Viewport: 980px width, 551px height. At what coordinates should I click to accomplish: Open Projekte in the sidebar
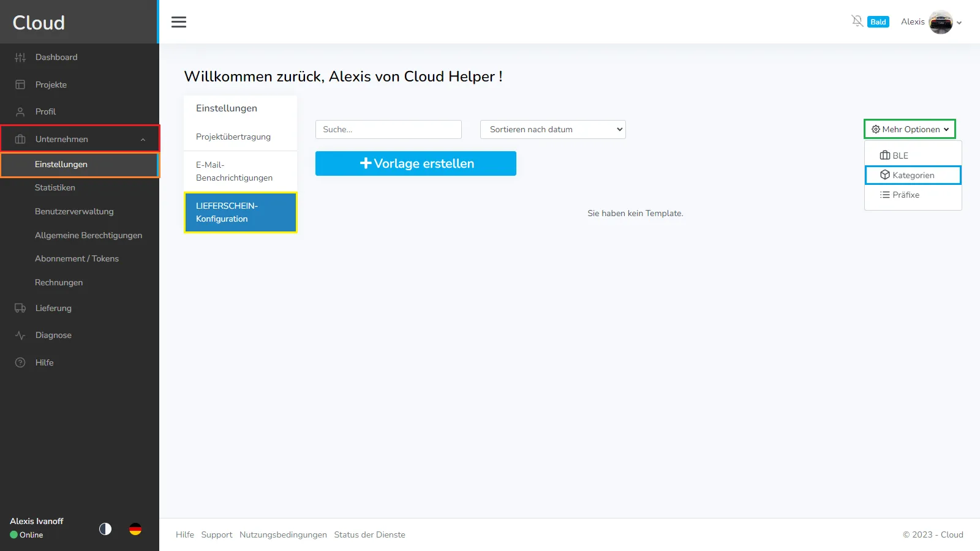(x=51, y=84)
